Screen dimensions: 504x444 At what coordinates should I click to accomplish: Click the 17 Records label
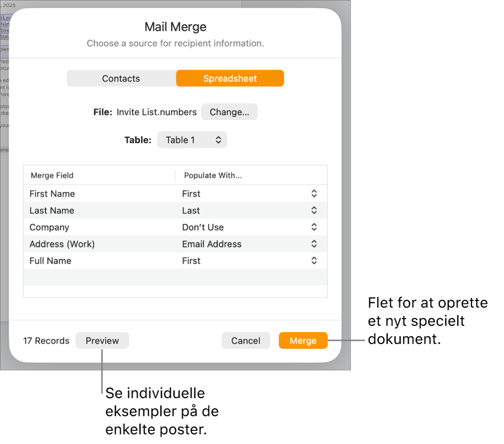coord(47,341)
